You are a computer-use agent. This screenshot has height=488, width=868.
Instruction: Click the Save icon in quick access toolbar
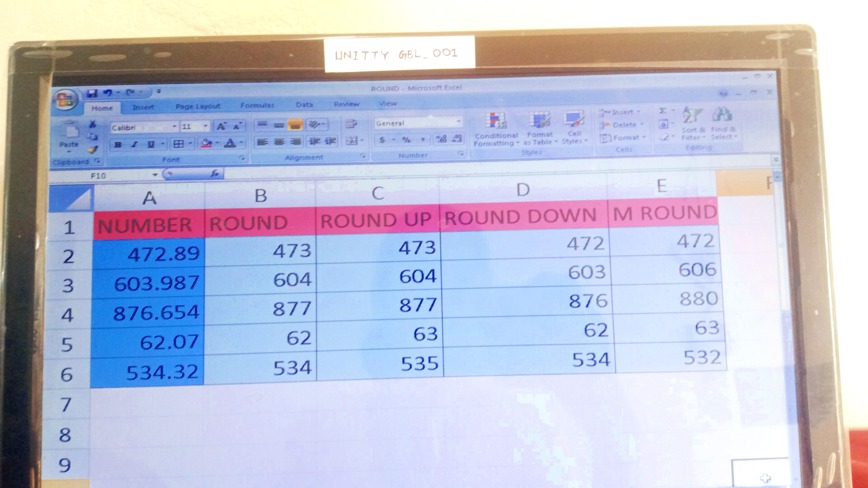click(x=92, y=93)
